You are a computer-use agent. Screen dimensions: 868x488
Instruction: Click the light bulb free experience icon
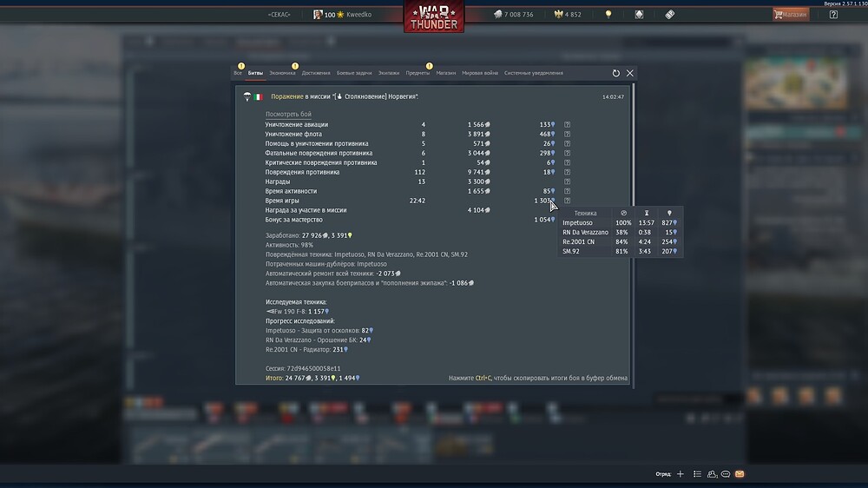[x=608, y=15]
